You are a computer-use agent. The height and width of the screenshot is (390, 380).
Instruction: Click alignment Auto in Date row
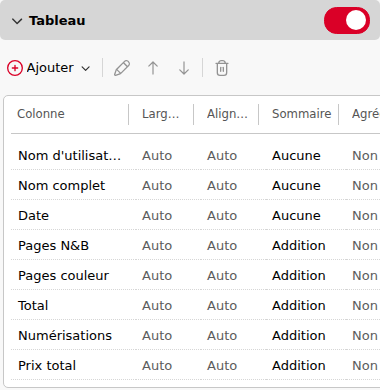point(222,216)
